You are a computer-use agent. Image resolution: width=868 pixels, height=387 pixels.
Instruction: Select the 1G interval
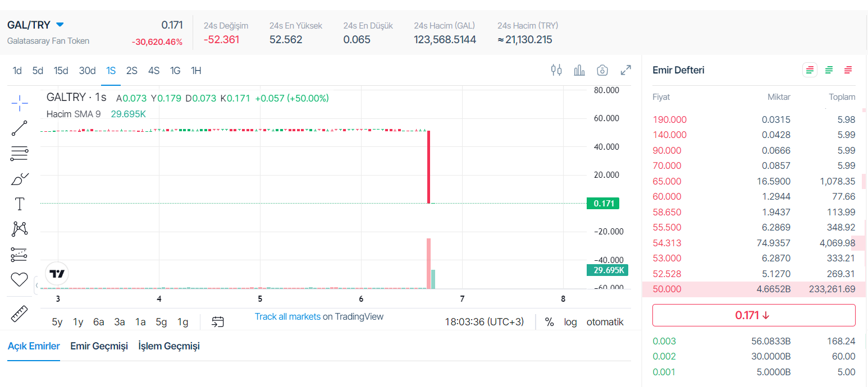click(x=175, y=71)
